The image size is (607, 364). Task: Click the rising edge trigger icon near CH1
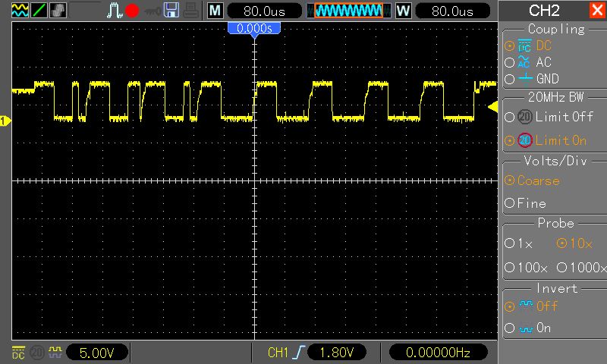coord(297,353)
